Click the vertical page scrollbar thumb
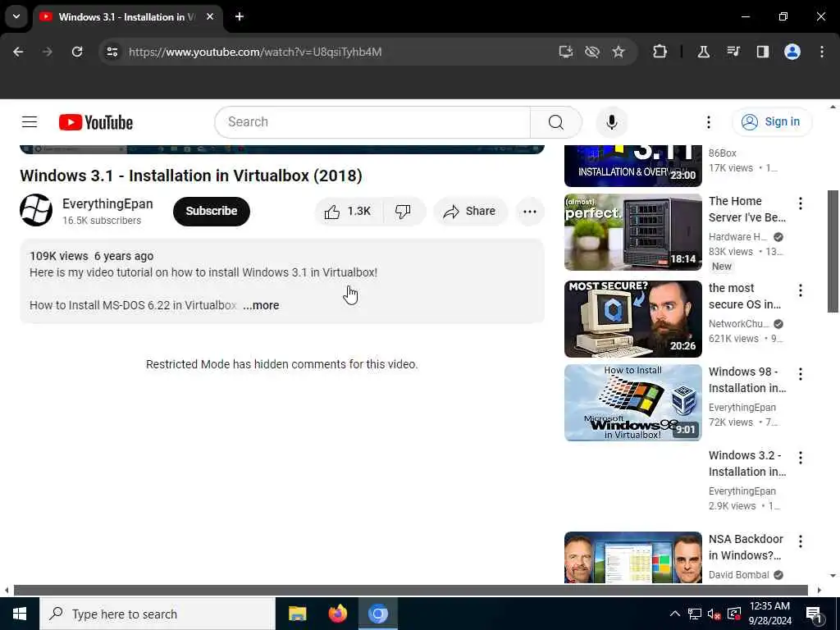 click(x=833, y=251)
